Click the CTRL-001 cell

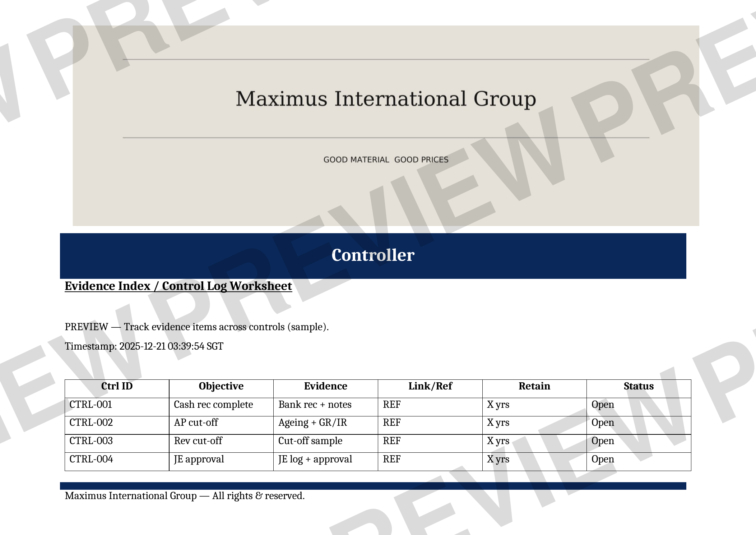pyautogui.click(x=91, y=405)
